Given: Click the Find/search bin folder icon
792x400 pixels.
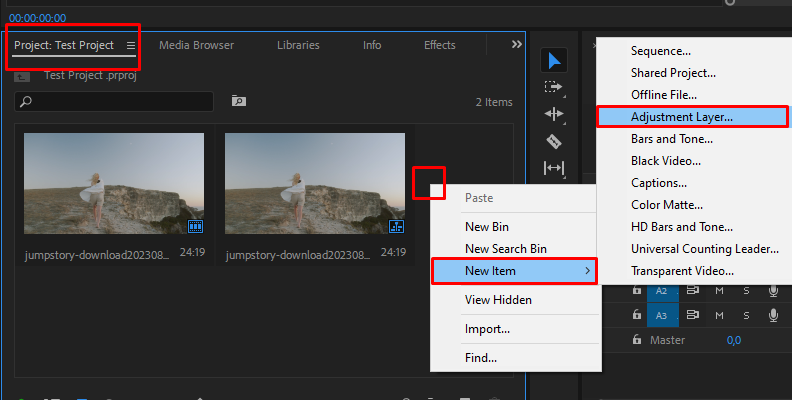Looking at the screenshot, I should (238, 101).
